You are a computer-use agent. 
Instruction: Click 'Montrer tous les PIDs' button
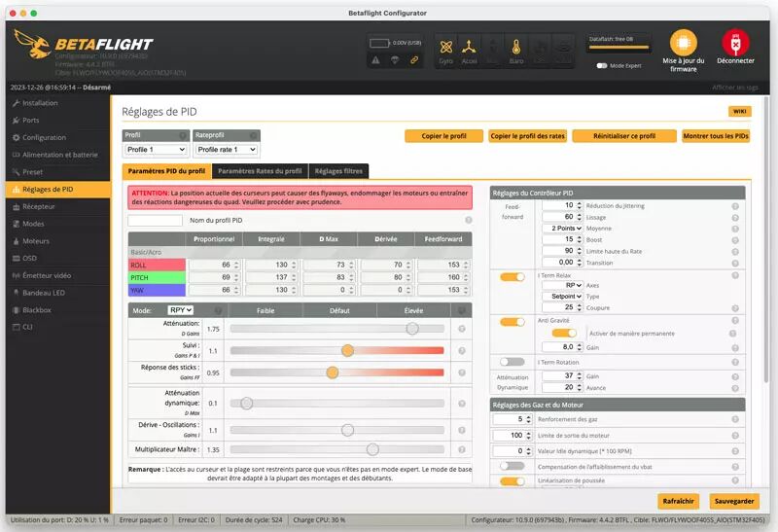716,136
